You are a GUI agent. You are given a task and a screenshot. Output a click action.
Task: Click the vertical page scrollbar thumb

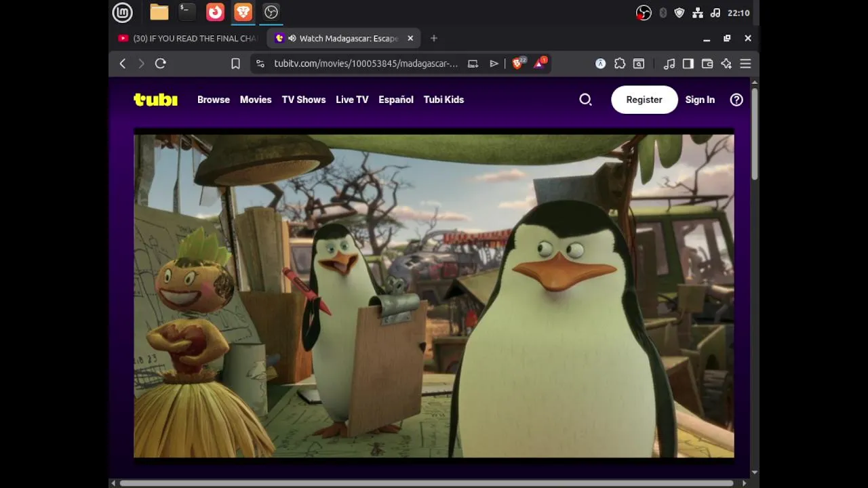coord(754,134)
